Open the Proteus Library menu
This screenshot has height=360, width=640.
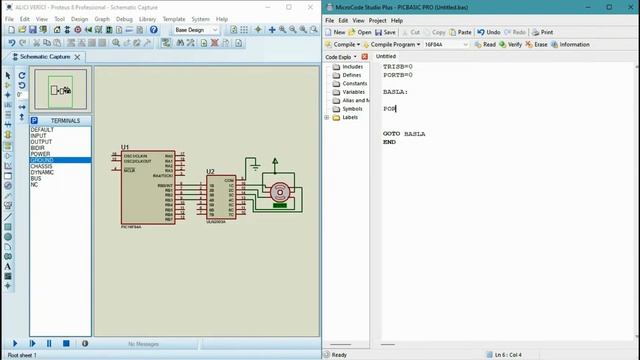(x=147, y=19)
